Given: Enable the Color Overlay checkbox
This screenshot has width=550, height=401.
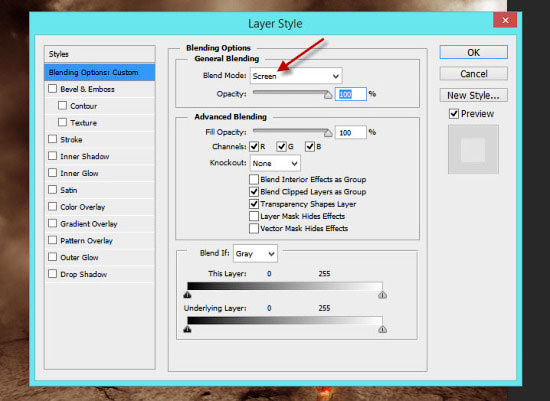Looking at the screenshot, I should [53, 206].
